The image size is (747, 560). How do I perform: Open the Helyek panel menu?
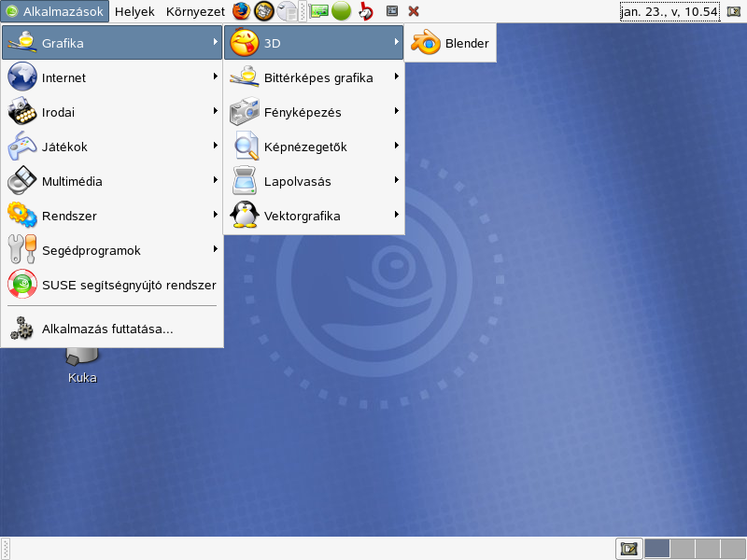134,11
